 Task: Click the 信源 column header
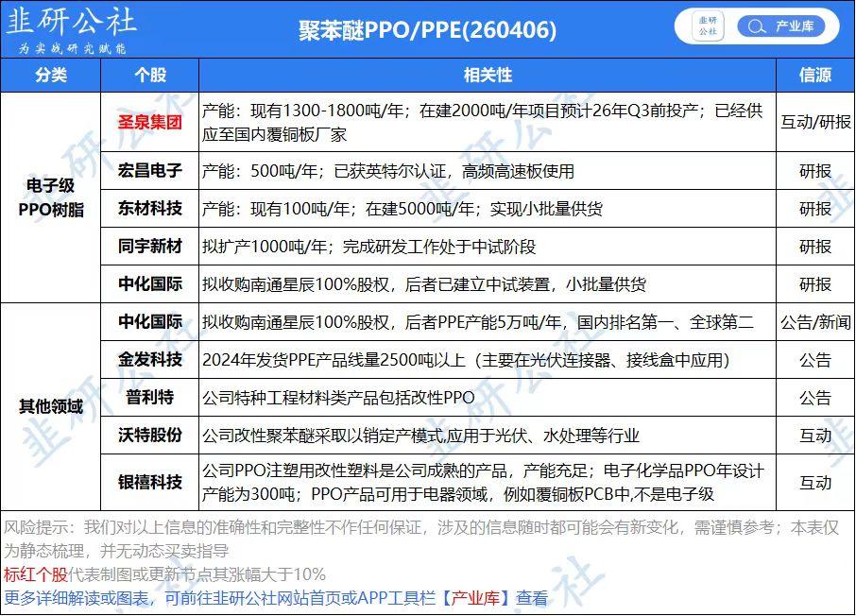click(x=815, y=76)
